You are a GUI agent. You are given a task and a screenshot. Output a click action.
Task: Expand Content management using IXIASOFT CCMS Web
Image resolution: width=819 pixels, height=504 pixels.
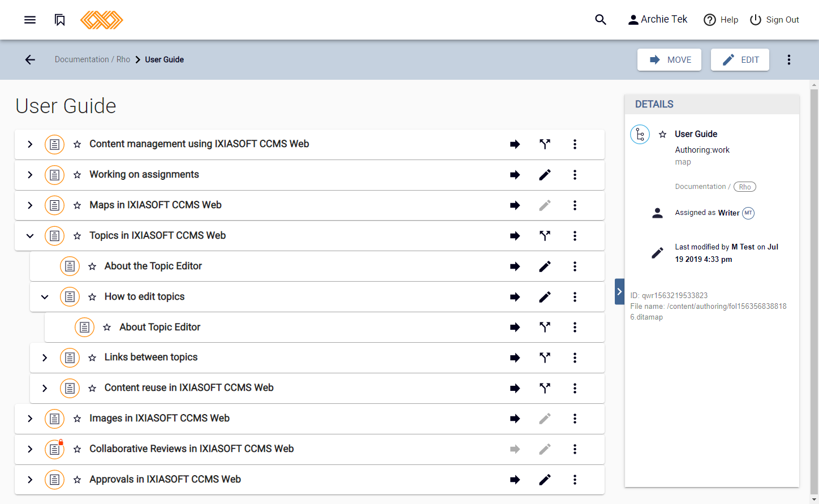click(x=30, y=144)
